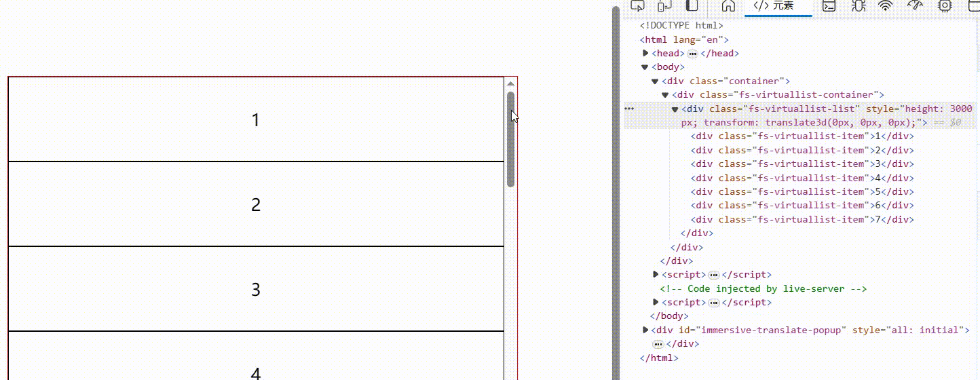Image resolution: width=980 pixels, height=380 pixels.
Task: Select the fs-virtuallist-item node containing 7
Action: point(802,219)
